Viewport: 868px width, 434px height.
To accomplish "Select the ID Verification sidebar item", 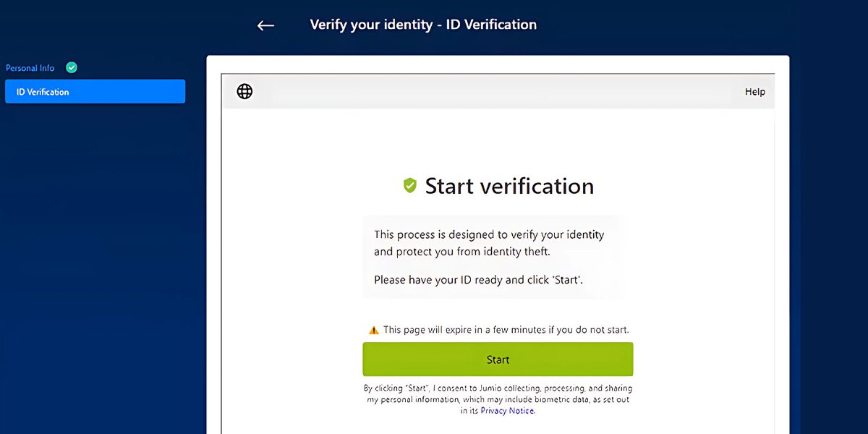I will click(95, 92).
